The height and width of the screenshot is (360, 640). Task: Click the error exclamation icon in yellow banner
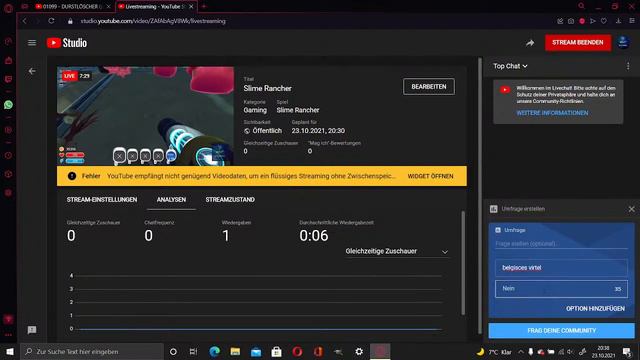72,176
